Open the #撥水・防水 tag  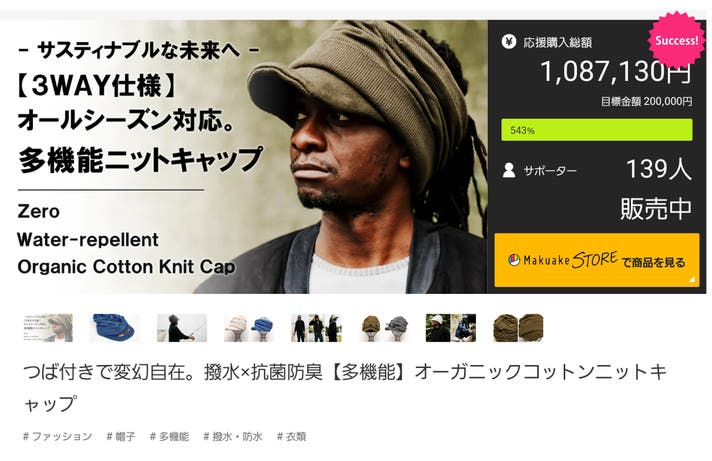tap(233, 436)
